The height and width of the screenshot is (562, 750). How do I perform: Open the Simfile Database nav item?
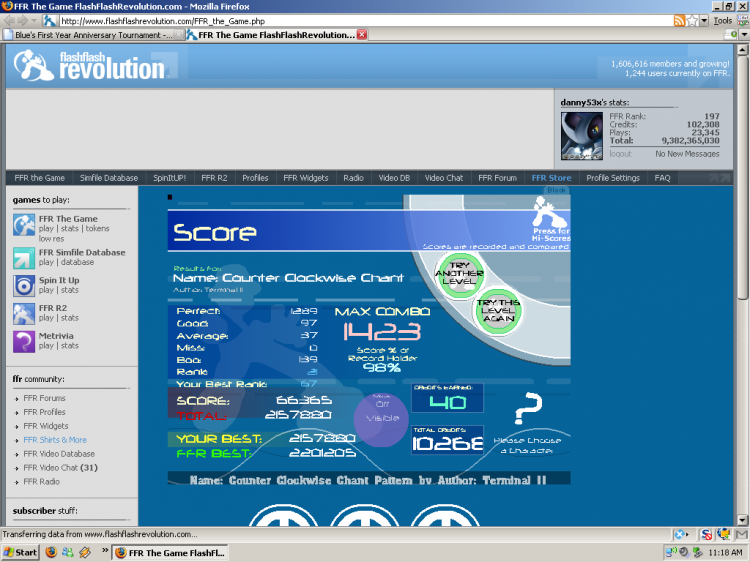(109, 178)
